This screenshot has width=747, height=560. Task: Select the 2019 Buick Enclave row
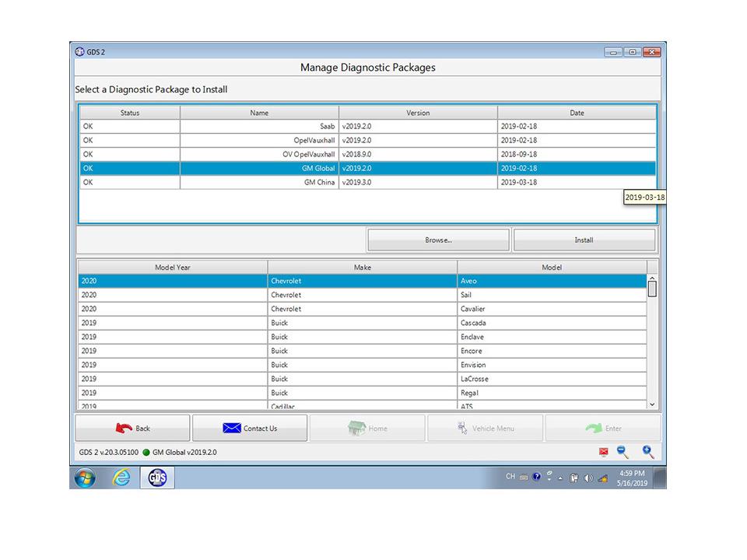click(362, 337)
